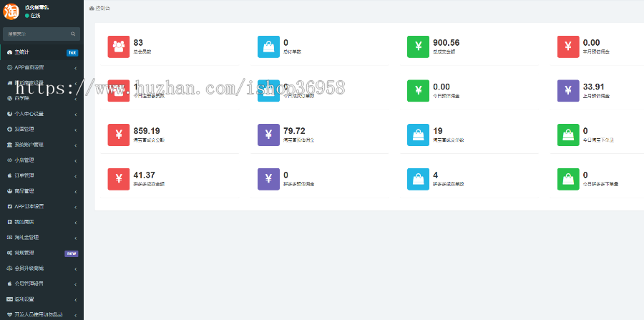The height and width of the screenshot is (320, 644).
Task: Click the purple yen icon beside 79.72
Action: pyautogui.click(x=268, y=135)
